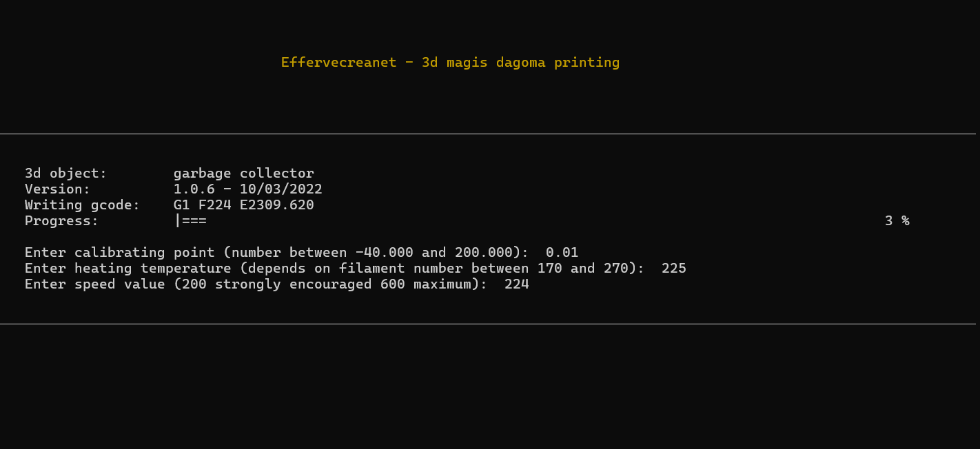Click the 'Version:' label
The width and height of the screenshot is (980, 449).
(x=58, y=189)
